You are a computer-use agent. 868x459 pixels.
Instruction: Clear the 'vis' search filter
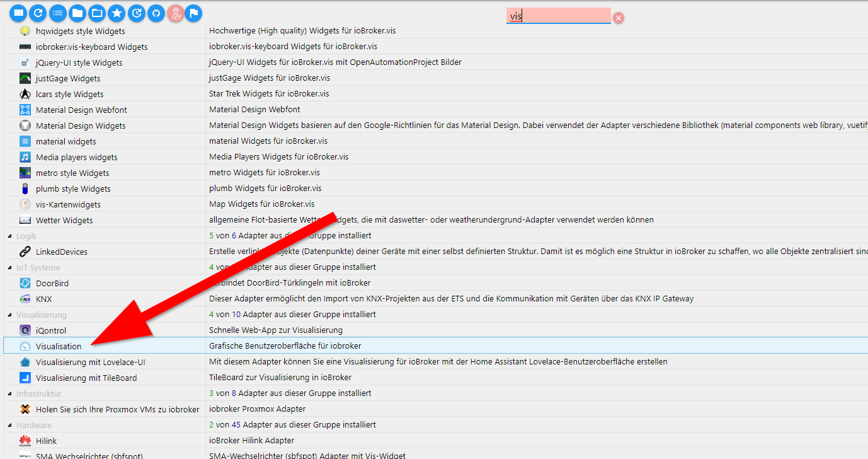pyautogui.click(x=619, y=18)
